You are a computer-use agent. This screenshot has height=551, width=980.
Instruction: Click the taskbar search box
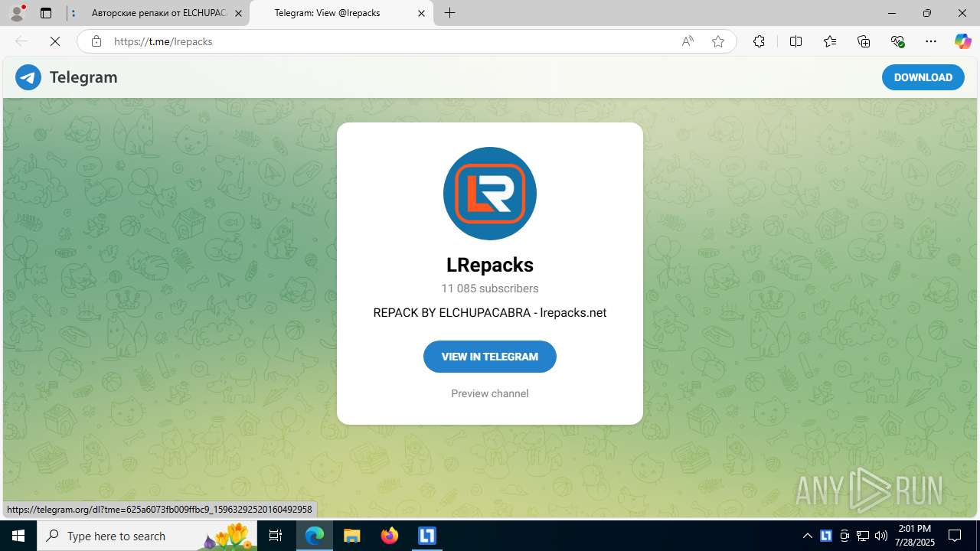click(145, 536)
